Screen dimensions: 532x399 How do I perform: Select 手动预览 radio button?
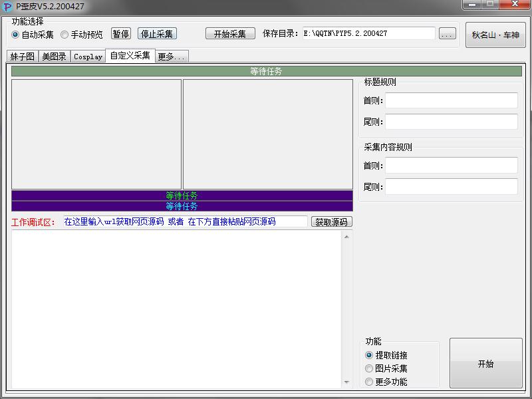(x=65, y=35)
